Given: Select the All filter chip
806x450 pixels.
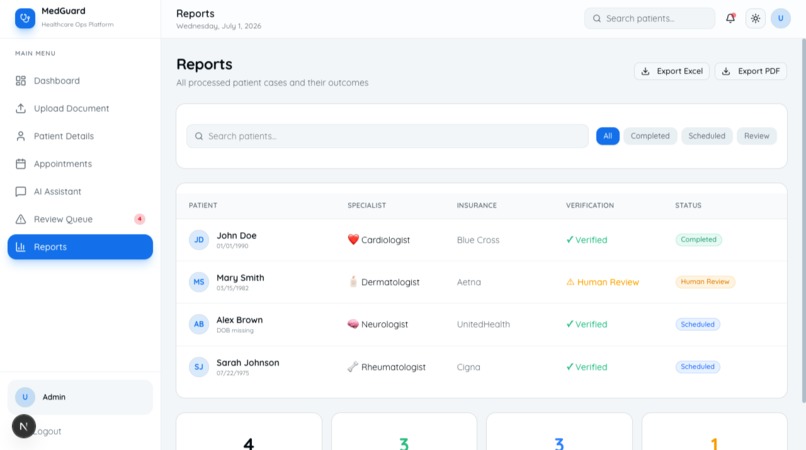Looking at the screenshot, I should point(608,136).
